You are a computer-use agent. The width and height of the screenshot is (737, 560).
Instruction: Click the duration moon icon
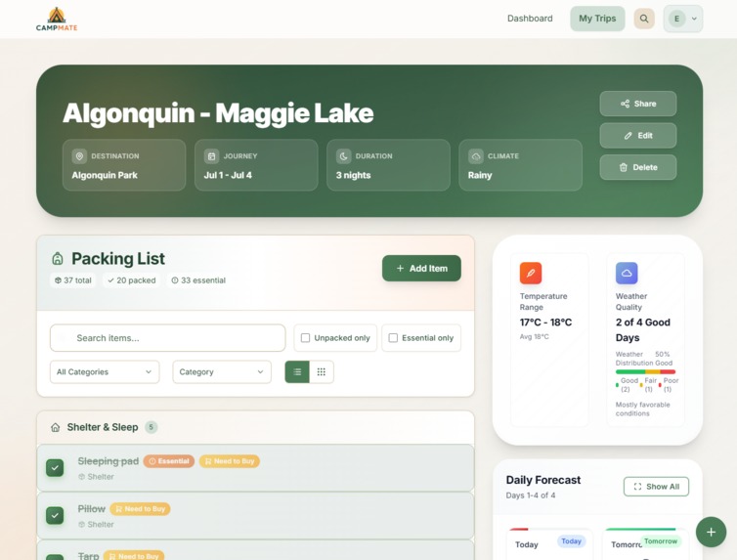click(x=344, y=156)
